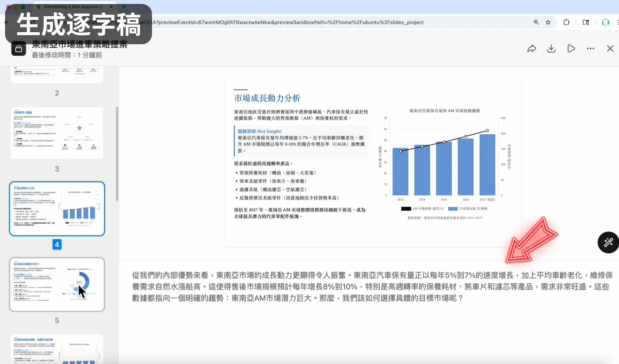Select slide 4 thumbnail 市場成長動力分析
The width and height of the screenshot is (619, 364).
[57, 209]
